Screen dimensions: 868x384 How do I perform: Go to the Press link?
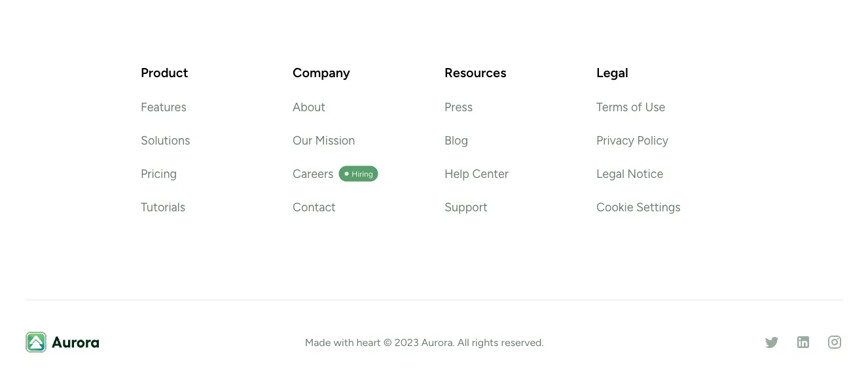coord(458,107)
